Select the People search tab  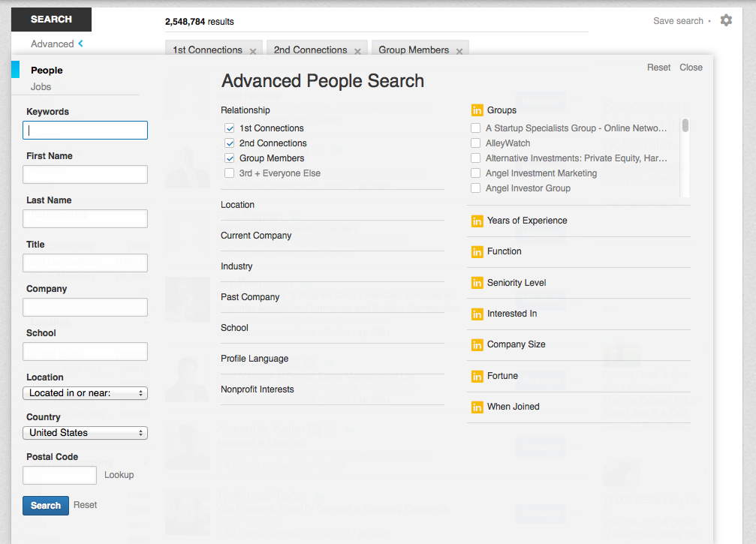47,71
